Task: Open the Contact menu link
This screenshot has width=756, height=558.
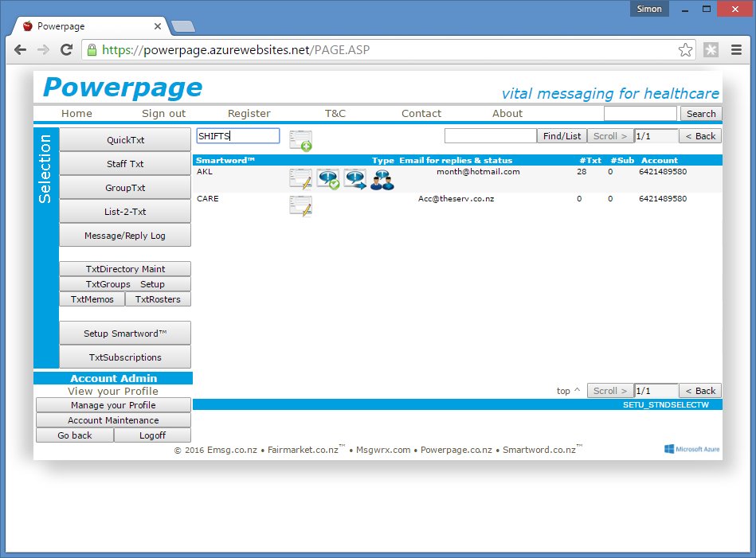Action: 421,114
